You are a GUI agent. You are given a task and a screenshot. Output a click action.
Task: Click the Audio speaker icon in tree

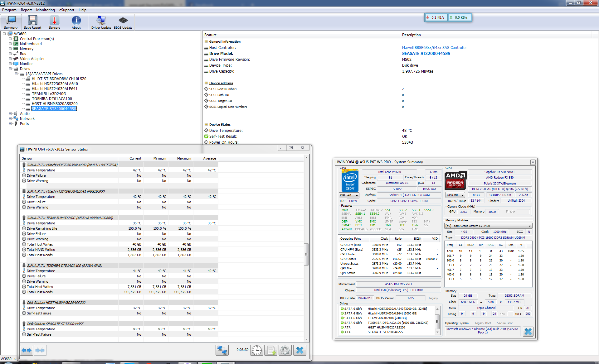click(x=16, y=113)
